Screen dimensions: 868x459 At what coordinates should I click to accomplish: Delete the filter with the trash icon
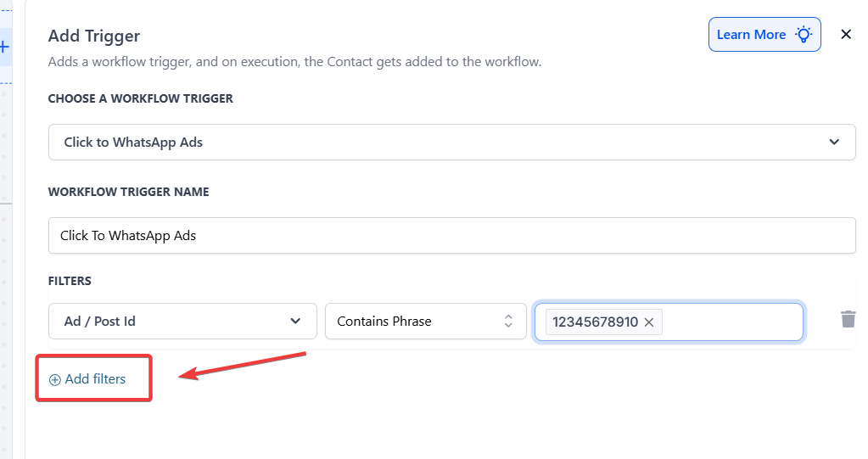pyautogui.click(x=848, y=319)
